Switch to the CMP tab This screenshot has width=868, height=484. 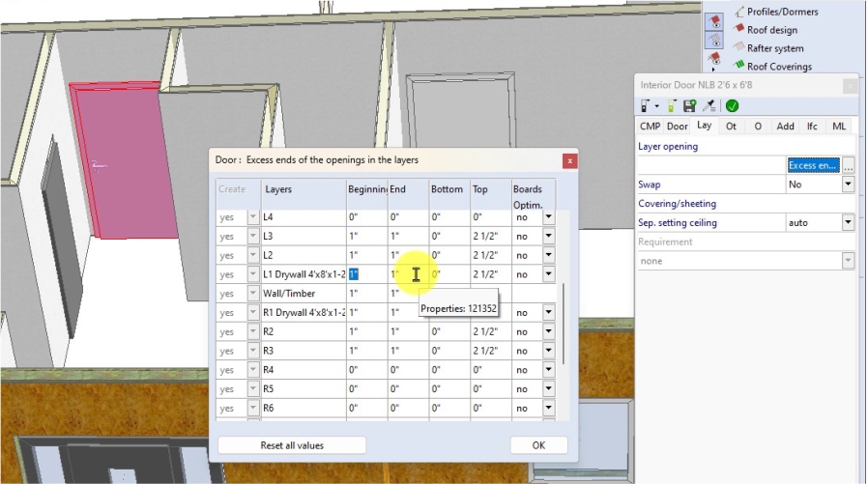[x=651, y=127]
